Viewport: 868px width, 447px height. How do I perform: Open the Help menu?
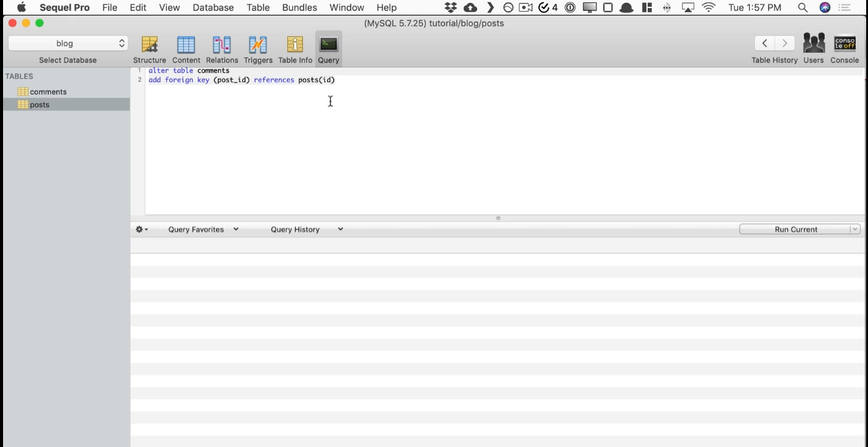(387, 7)
